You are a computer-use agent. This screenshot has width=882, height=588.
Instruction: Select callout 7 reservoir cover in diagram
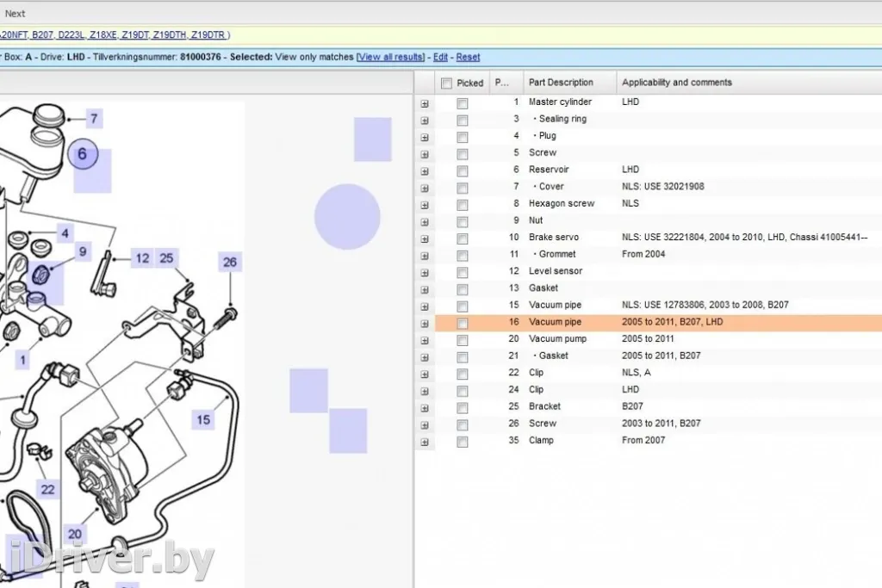94,120
